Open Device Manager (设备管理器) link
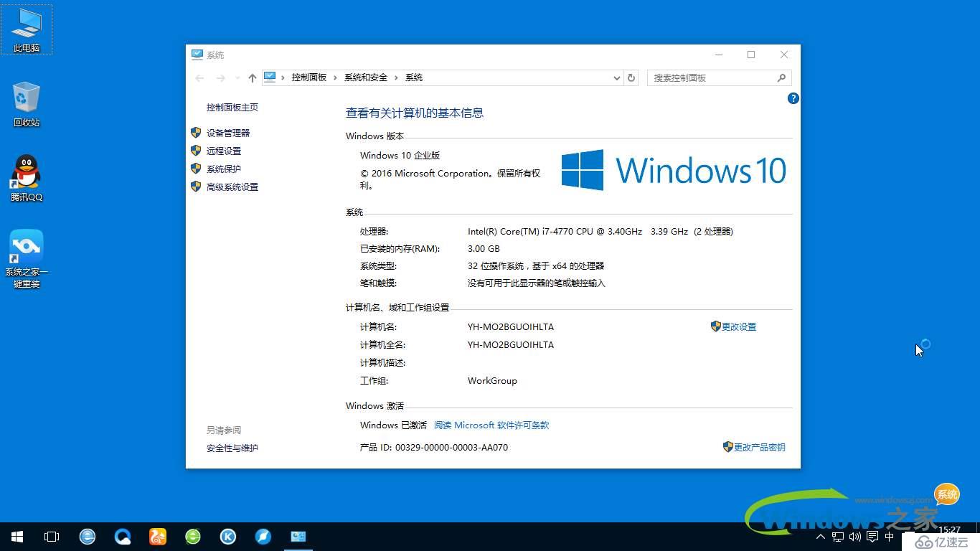980x551 pixels. 228,133
